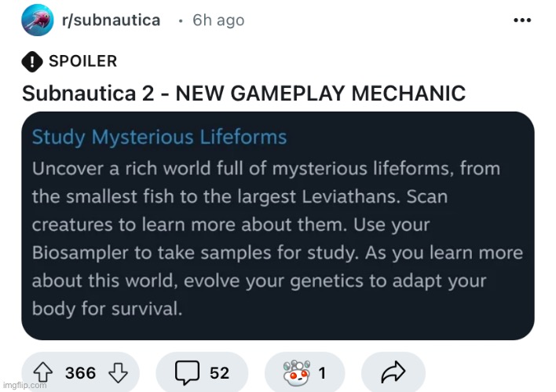Click the r/subnautica subreddit name
The height and width of the screenshot is (392, 556).
tap(111, 20)
